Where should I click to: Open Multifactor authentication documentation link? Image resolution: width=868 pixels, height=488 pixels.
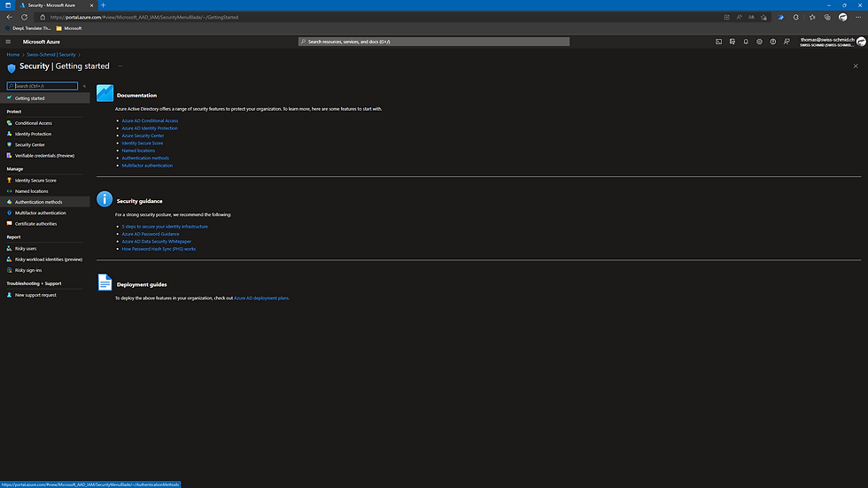click(x=147, y=166)
